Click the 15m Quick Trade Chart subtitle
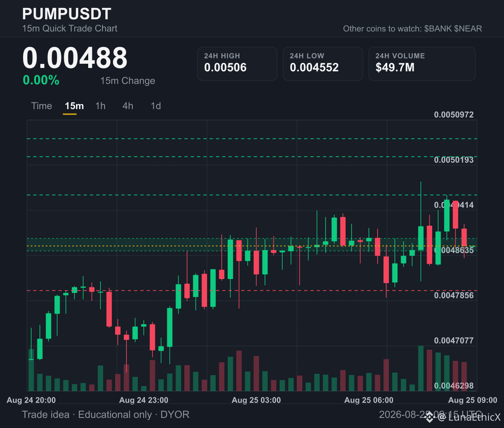 [x=70, y=29]
